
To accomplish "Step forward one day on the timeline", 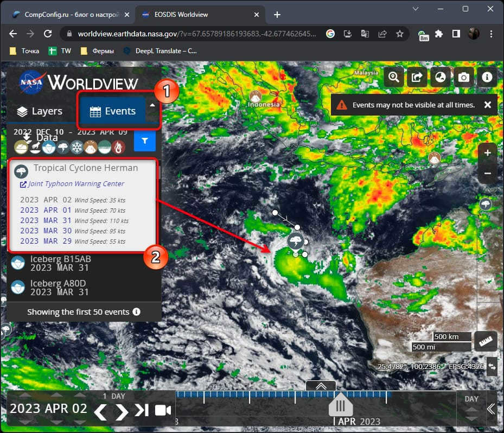I will pos(122,411).
